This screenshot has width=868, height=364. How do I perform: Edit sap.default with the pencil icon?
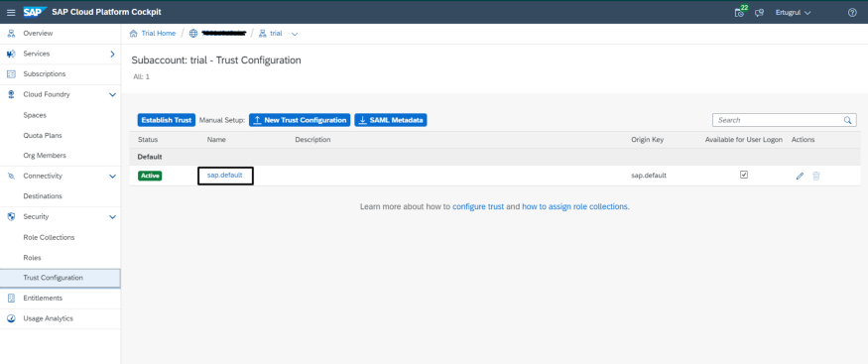pos(800,176)
